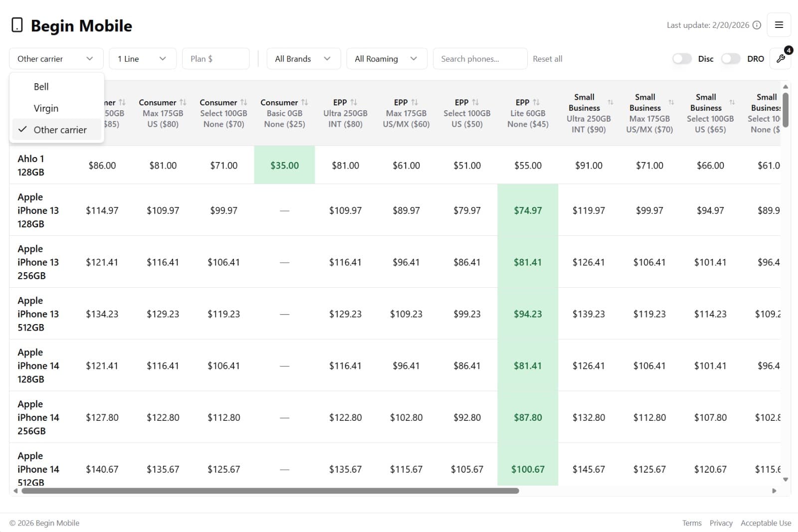798x532 pixels.
Task: Open the All Roaming filter dropdown
Action: pyautogui.click(x=386, y=59)
